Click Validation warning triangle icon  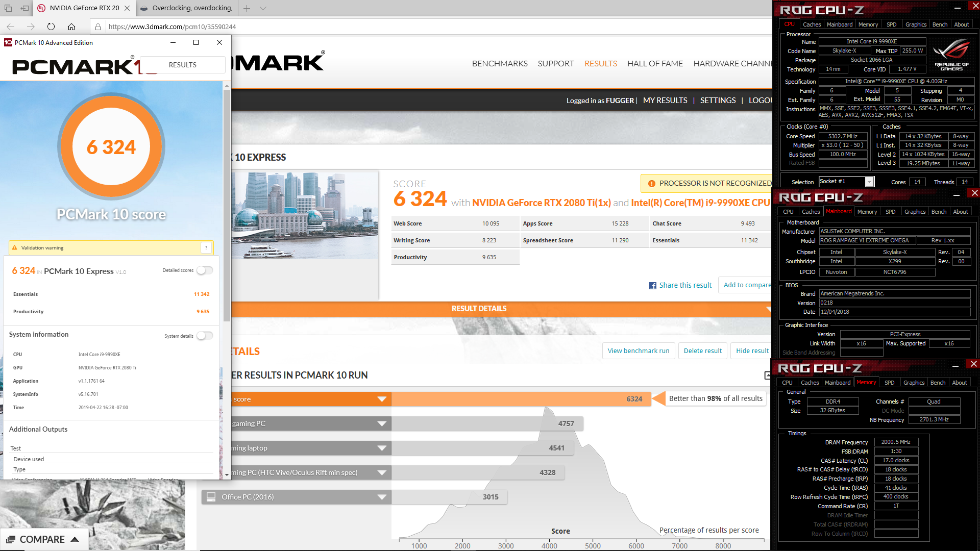[15, 248]
